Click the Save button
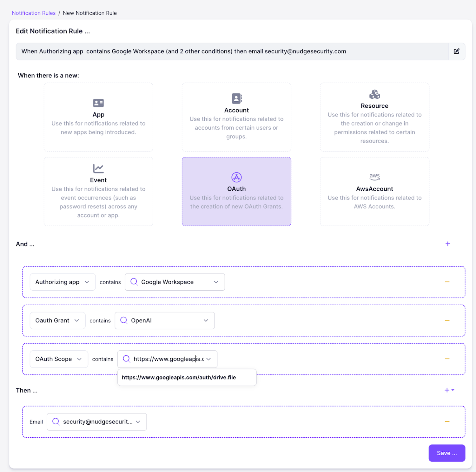Image resolution: width=476 pixels, height=472 pixels. tap(446, 453)
